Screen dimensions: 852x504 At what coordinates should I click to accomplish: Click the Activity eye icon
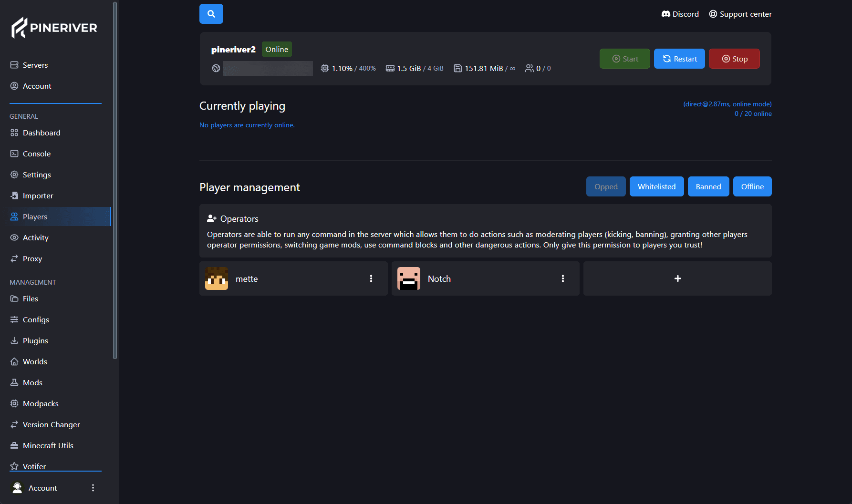click(14, 237)
